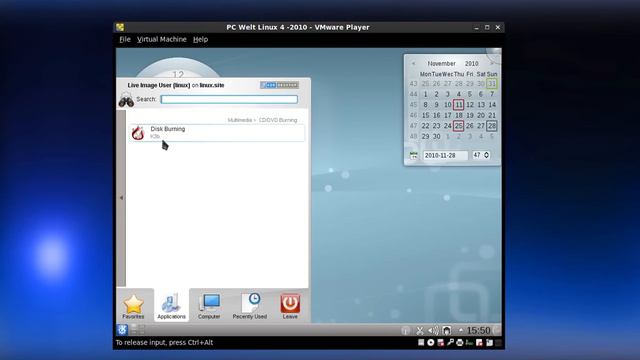Go back via the left arrow strip

pos(121,198)
